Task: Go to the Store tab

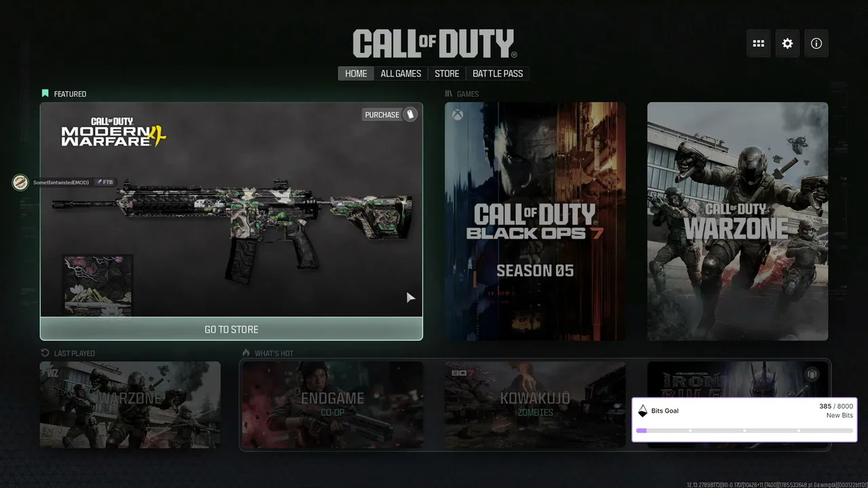Action: coord(447,73)
